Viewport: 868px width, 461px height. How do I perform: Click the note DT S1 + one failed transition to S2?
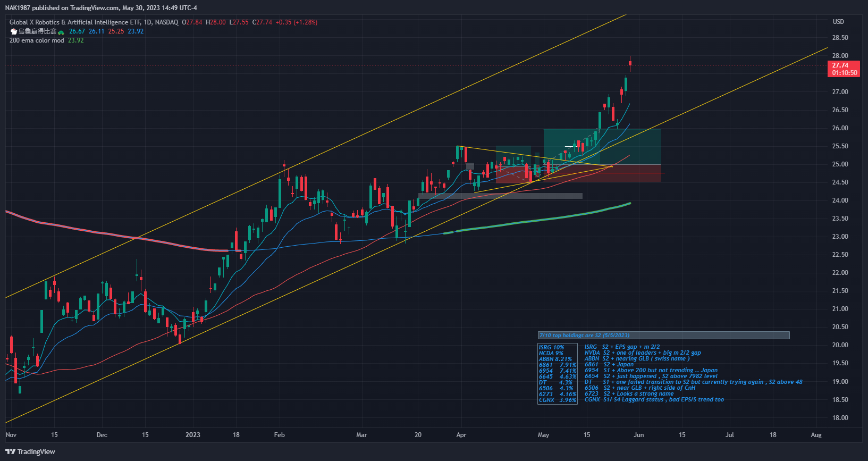(693, 382)
